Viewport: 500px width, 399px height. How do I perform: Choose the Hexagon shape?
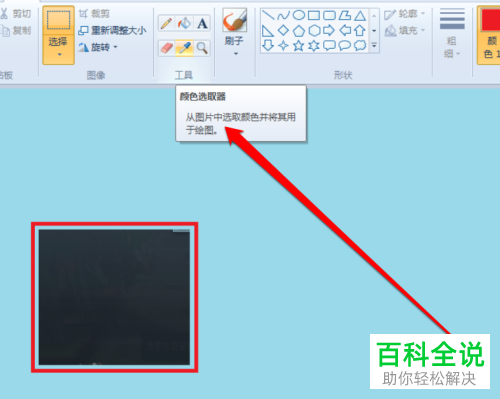[314, 31]
